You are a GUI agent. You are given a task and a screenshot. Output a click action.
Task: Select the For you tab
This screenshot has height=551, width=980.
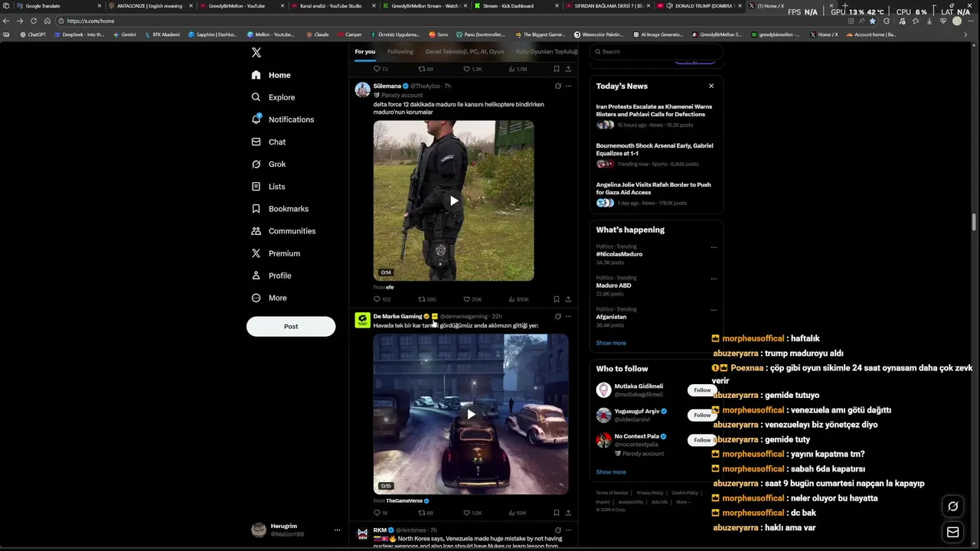tap(364, 51)
